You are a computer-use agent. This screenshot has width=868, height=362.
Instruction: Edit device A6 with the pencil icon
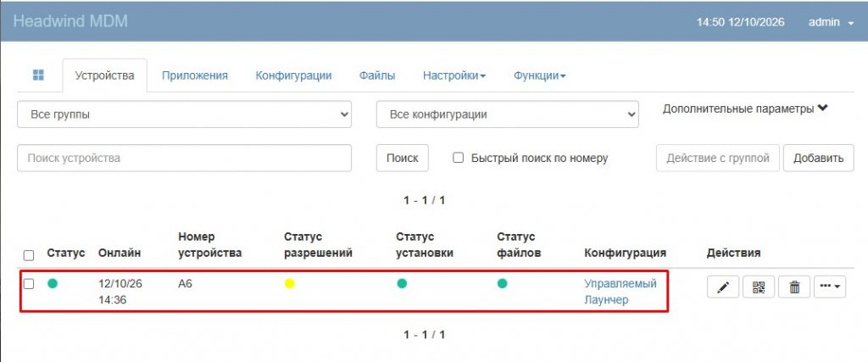(x=722, y=287)
